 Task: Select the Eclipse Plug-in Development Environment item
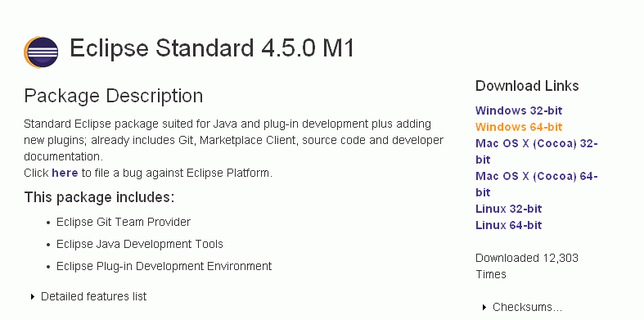pyautogui.click(x=164, y=266)
